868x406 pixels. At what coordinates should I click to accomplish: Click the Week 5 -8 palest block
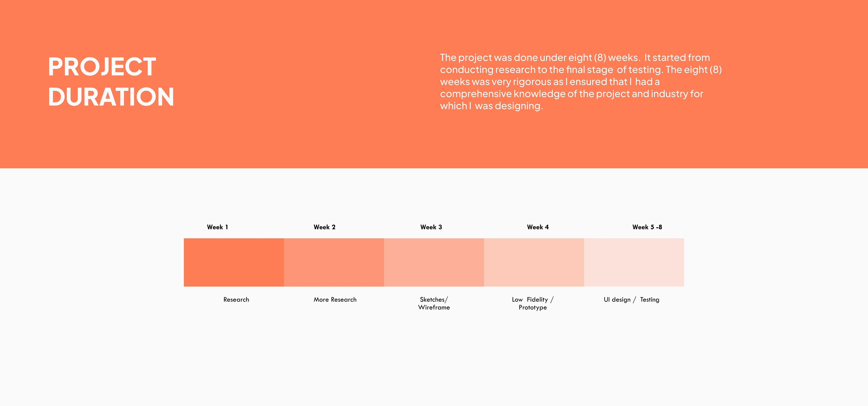[634, 262]
